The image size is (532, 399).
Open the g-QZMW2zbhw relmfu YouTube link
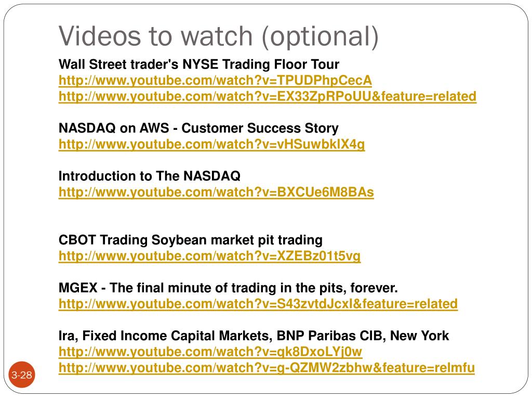(267, 368)
